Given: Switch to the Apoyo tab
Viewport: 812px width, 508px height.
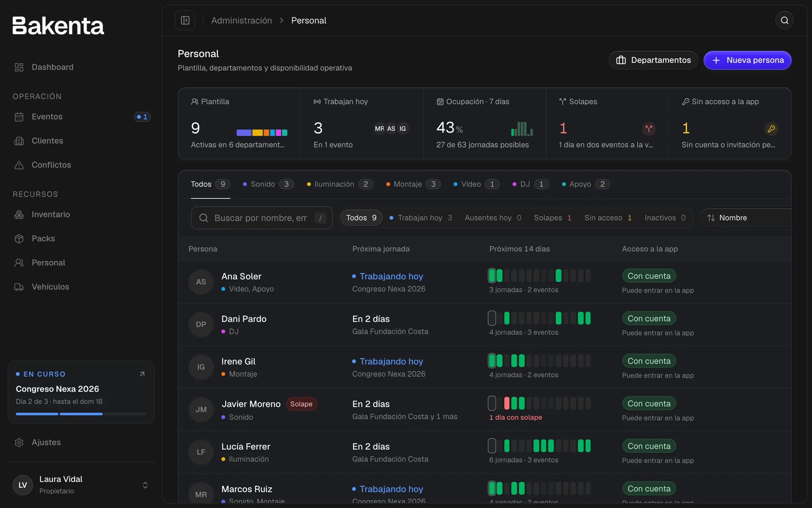Looking at the screenshot, I should click(585, 184).
